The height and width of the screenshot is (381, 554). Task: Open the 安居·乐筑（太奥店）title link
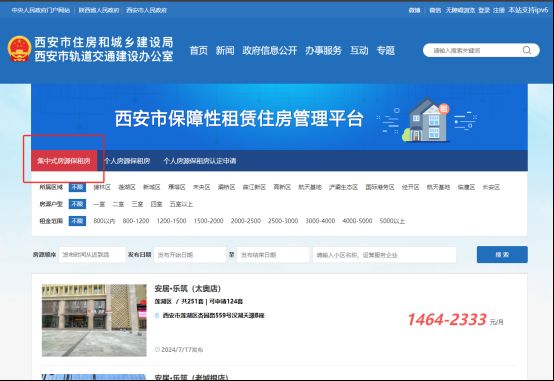click(x=188, y=289)
